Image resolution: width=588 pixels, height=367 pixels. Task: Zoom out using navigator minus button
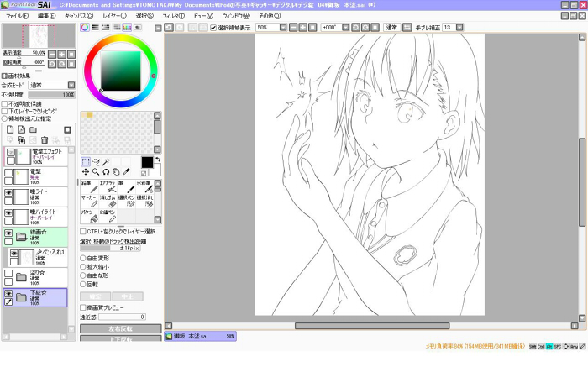(52, 54)
